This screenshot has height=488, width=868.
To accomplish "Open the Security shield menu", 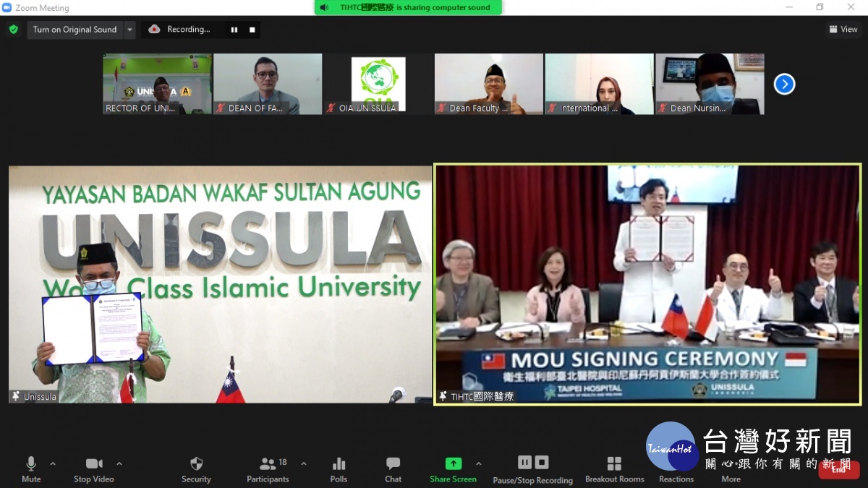I will pos(196,470).
